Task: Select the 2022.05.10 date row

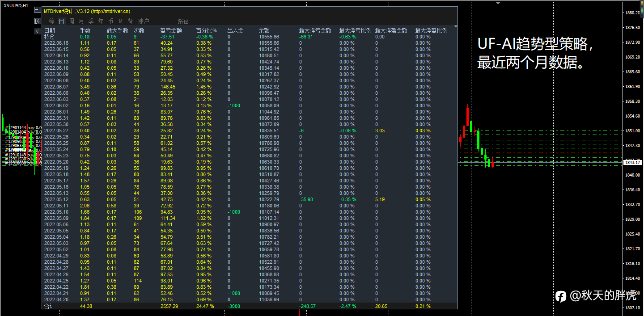Action: click(56, 212)
